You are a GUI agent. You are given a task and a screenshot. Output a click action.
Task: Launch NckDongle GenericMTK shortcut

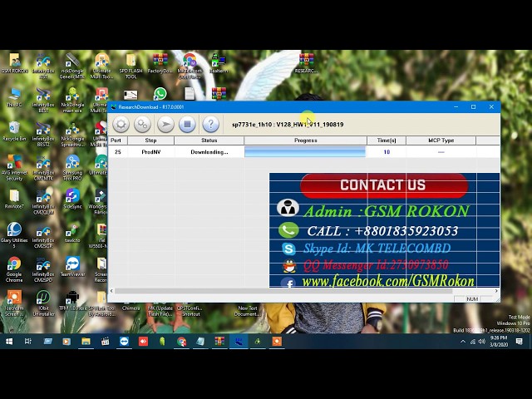pyautogui.click(x=72, y=66)
